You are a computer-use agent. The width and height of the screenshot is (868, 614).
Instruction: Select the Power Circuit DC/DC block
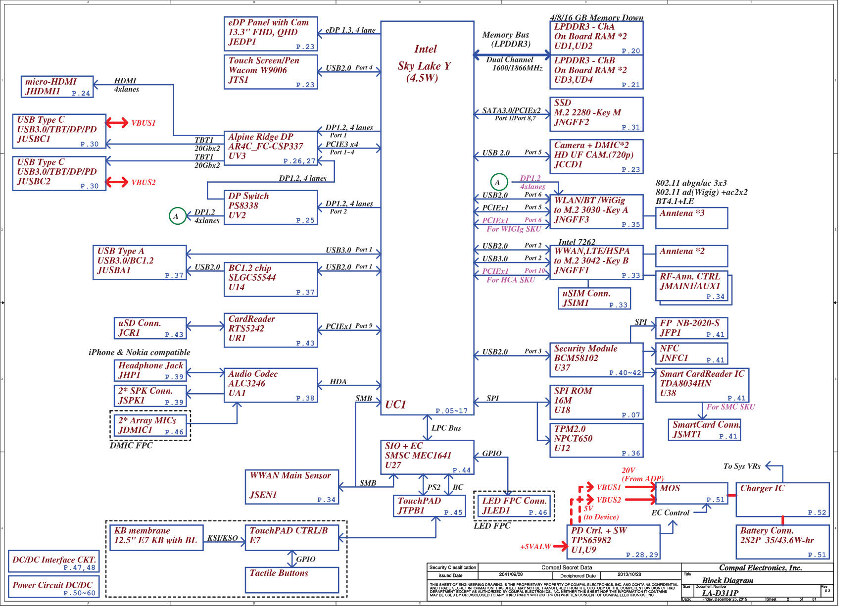click(x=53, y=587)
